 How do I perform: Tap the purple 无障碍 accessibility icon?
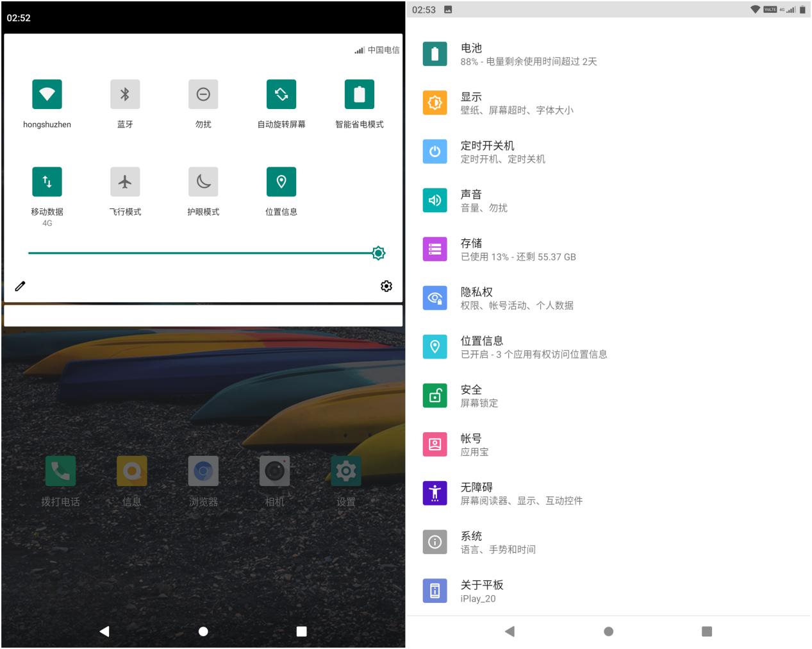[x=435, y=493]
